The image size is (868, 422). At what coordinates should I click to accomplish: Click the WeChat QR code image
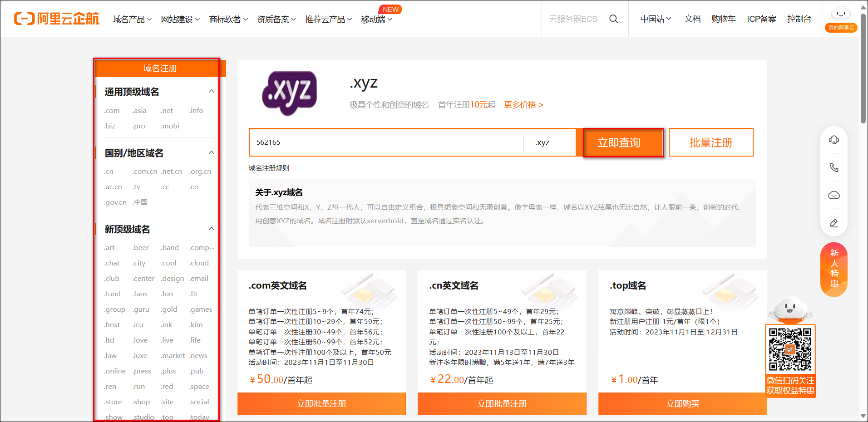tap(790, 349)
